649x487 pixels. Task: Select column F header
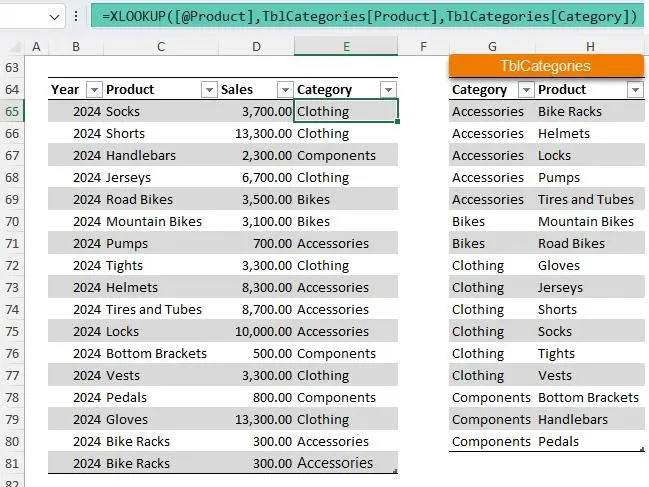pos(423,46)
